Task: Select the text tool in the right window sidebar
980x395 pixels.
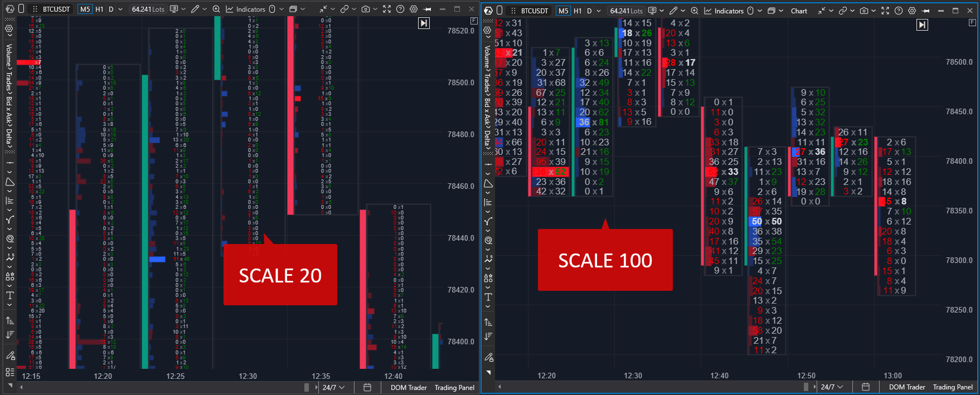Action: tap(488, 297)
